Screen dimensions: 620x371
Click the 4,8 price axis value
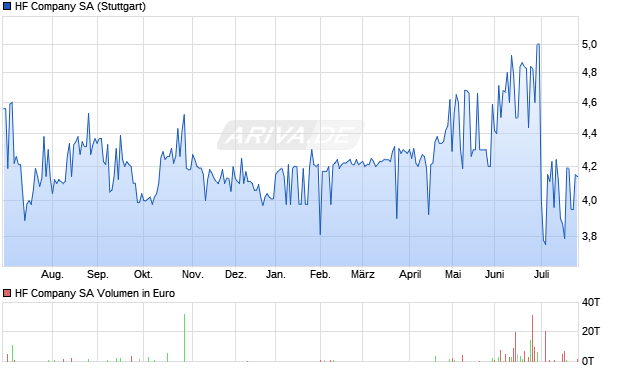point(589,72)
